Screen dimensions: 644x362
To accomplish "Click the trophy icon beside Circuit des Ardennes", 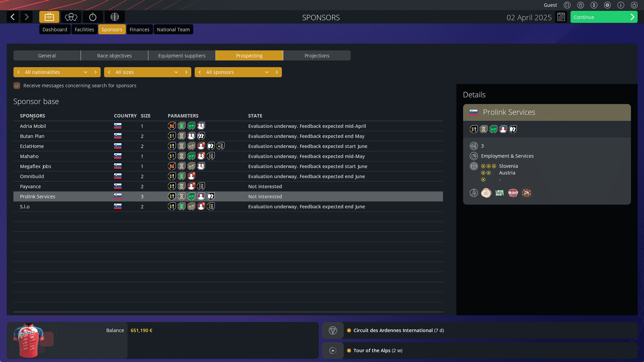I will (333, 331).
